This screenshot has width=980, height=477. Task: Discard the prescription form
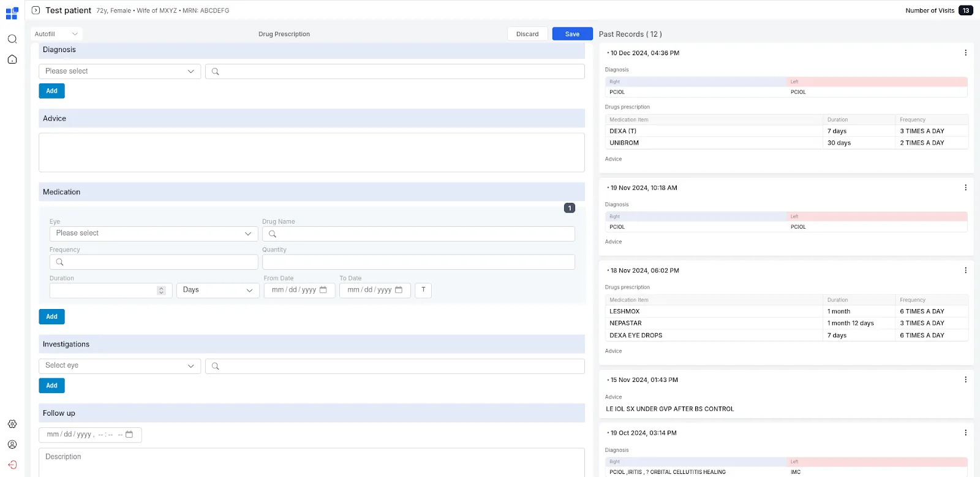coord(527,34)
